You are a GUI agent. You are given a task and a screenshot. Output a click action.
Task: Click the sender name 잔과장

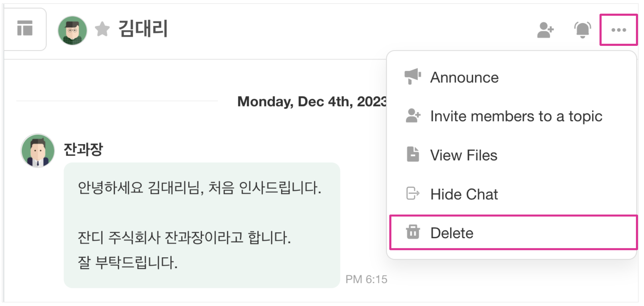click(83, 149)
